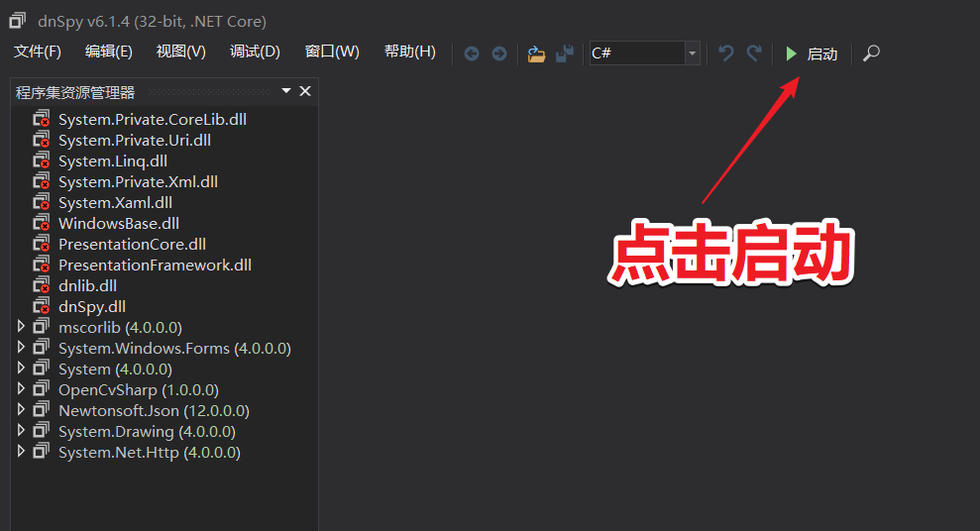Image resolution: width=980 pixels, height=531 pixels.
Task: Select PresentationFramework.dll entry
Action: pos(155,265)
